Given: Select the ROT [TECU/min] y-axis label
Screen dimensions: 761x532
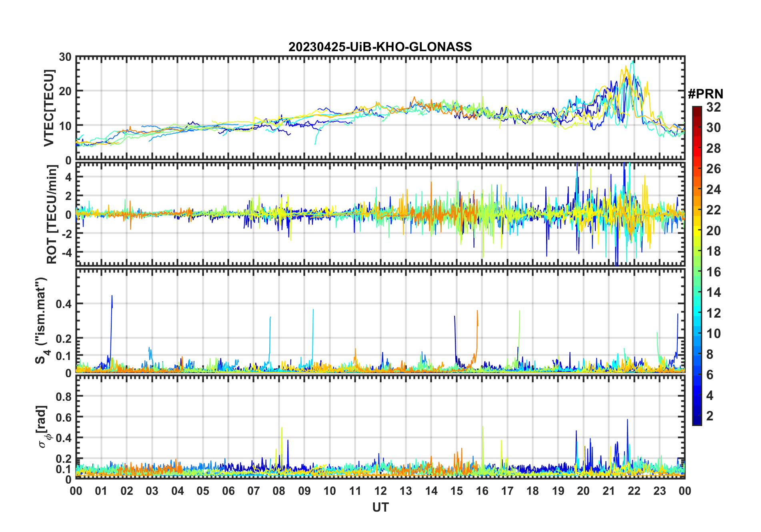Looking at the screenshot, I should tap(52, 214).
